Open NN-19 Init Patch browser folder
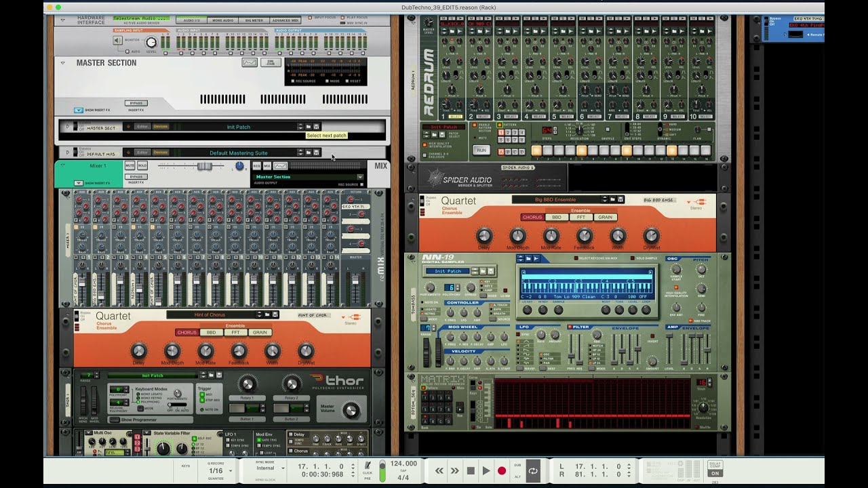Viewport: 868px width, 488px height. coord(484,271)
